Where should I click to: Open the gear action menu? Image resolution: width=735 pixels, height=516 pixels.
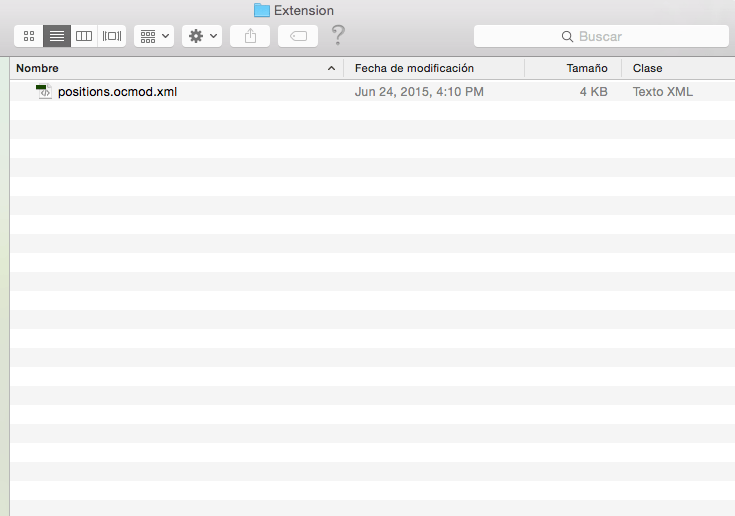click(x=202, y=36)
